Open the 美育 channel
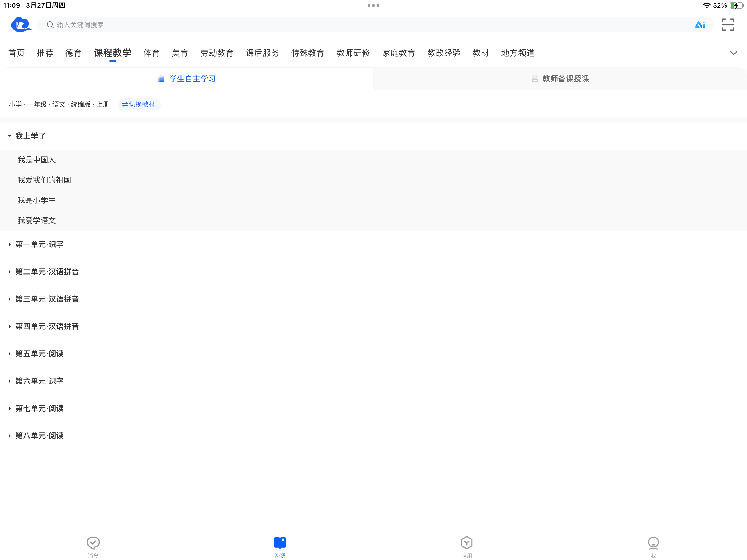Viewport: 747px width, 560px height. (180, 53)
